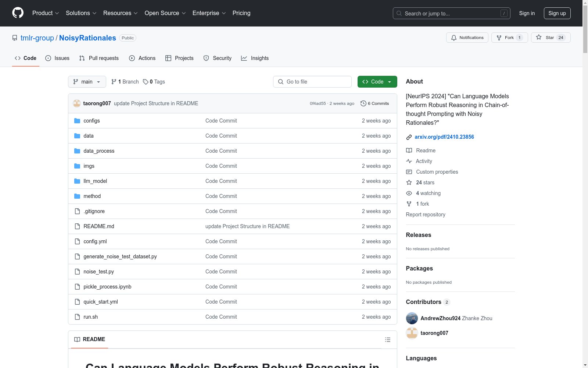Click the data folder icon
The height and width of the screenshot is (368, 588).
pyautogui.click(x=77, y=136)
